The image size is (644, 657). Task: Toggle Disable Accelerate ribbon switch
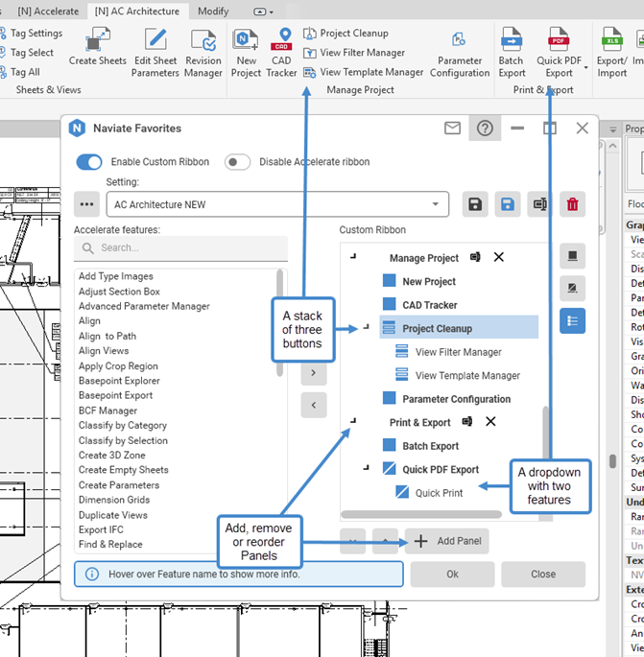(237, 162)
